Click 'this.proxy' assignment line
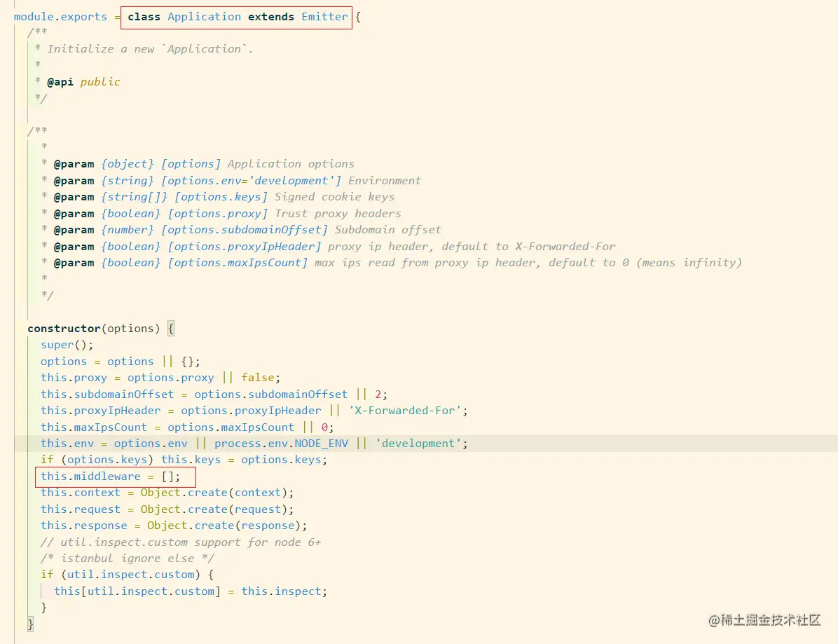 click(x=160, y=377)
